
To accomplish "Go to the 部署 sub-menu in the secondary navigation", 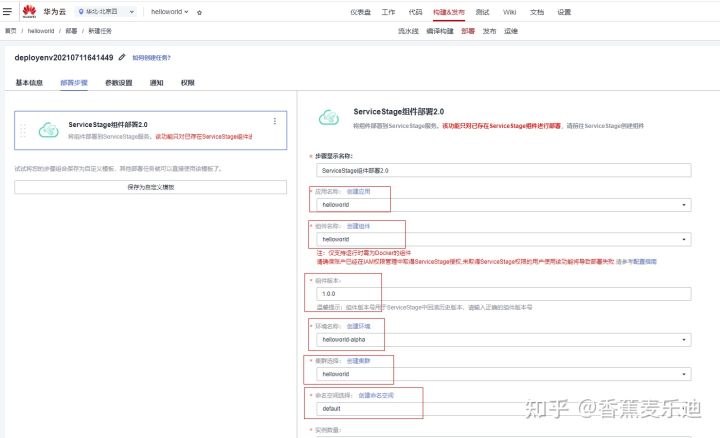I will [x=468, y=31].
